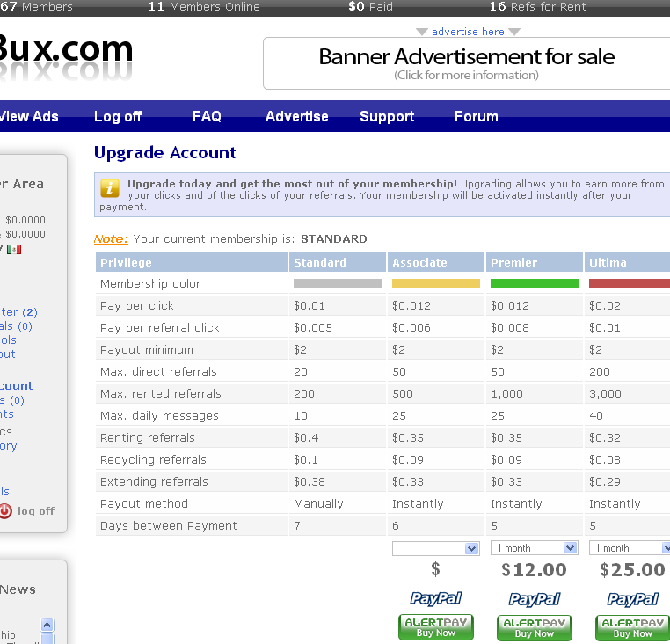Click the Privilege column header
This screenshot has width=670, height=644.
(192, 262)
